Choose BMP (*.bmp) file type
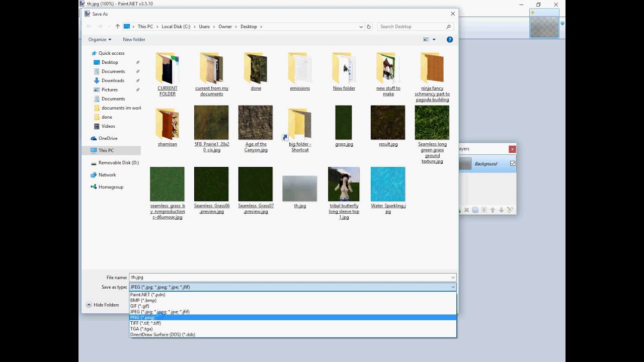This screenshot has height=362, width=644. click(293, 301)
